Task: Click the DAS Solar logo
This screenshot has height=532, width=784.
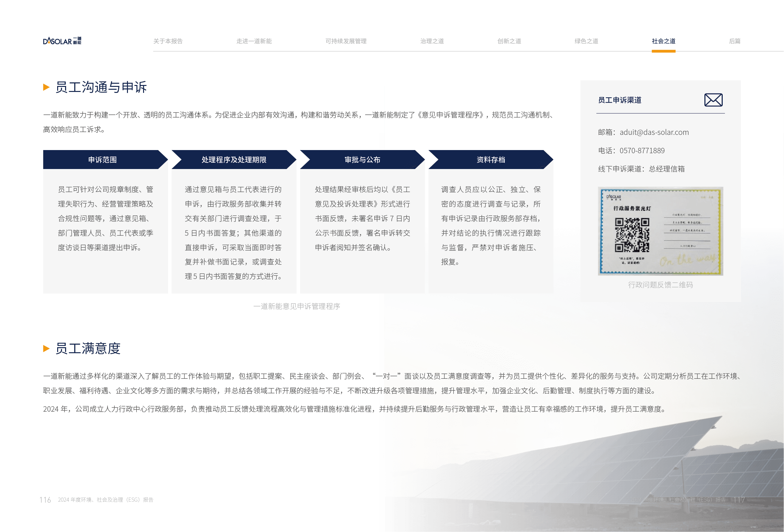Action: [x=62, y=41]
